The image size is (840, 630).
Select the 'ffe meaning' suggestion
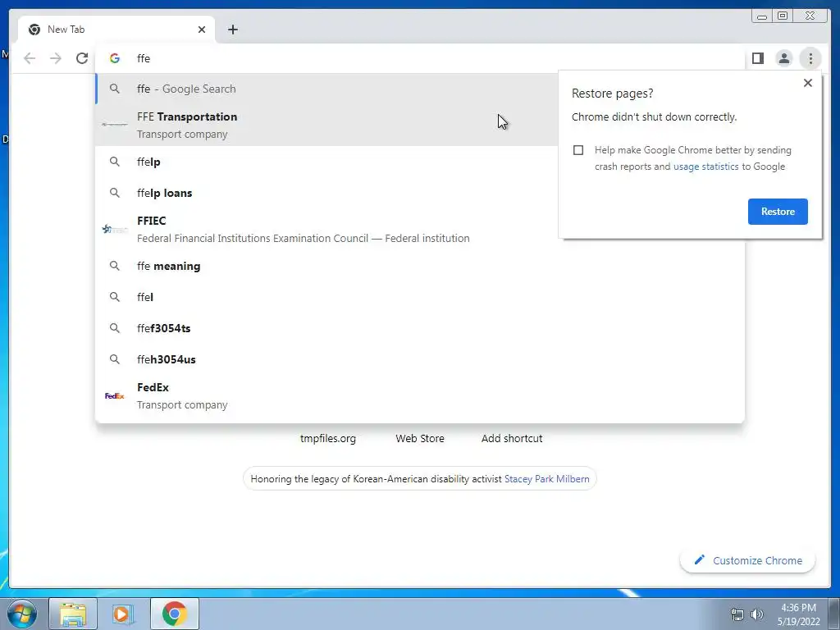point(420,266)
